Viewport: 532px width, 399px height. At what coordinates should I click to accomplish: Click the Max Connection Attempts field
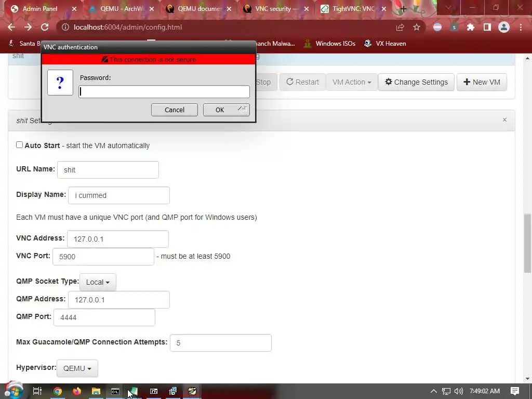[x=220, y=343]
